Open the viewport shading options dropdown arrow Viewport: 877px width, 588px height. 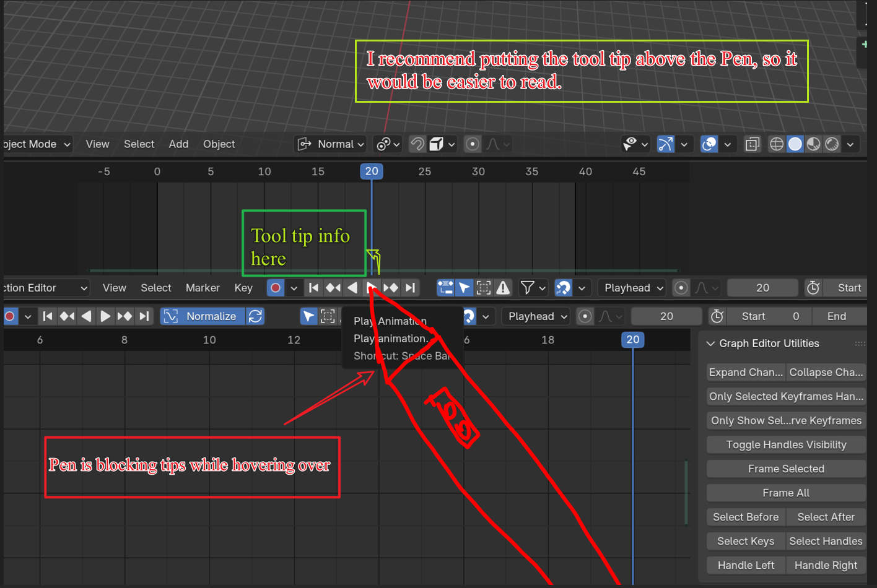tap(850, 144)
